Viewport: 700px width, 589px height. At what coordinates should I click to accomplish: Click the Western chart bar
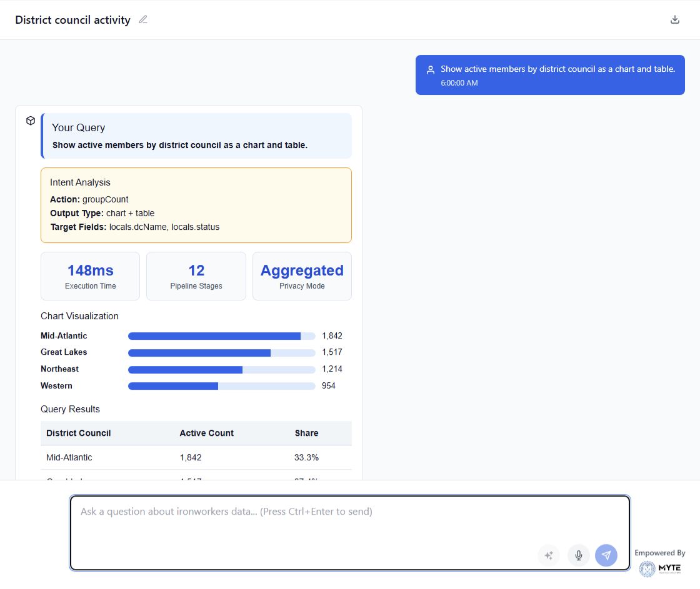(x=221, y=386)
